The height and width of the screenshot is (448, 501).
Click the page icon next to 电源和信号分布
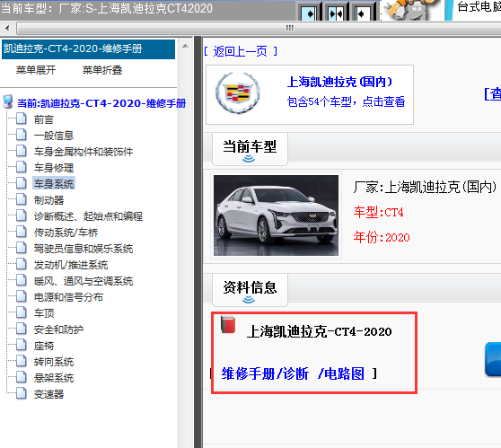pyautogui.click(x=22, y=296)
